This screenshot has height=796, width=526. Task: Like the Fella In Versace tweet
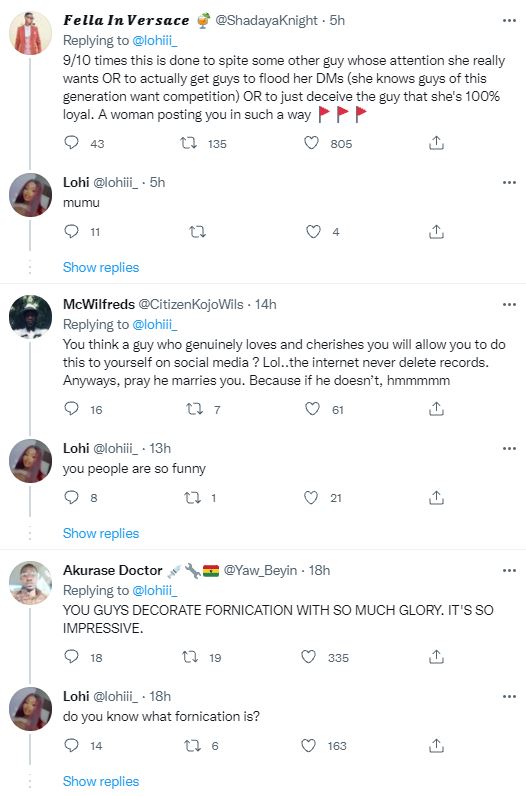[311, 143]
